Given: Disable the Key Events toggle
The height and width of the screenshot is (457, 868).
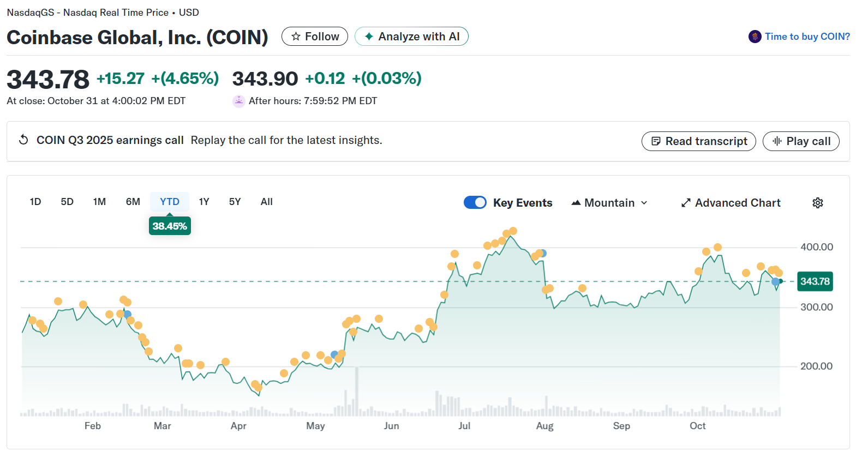Looking at the screenshot, I should pos(475,202).
